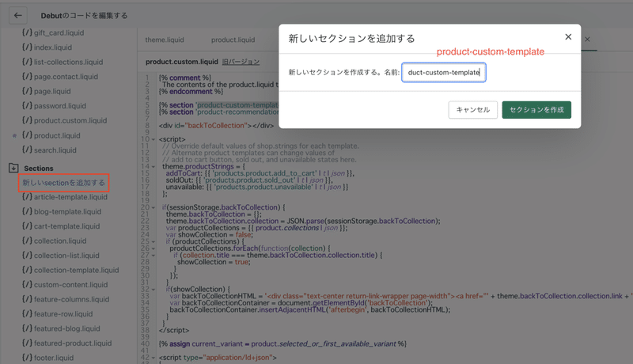
Task: Collapse code fold at line 32
Action: coord(154,290)
